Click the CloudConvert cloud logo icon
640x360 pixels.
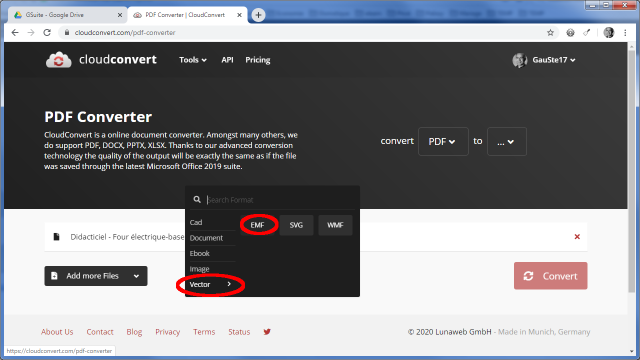[58, 60]
